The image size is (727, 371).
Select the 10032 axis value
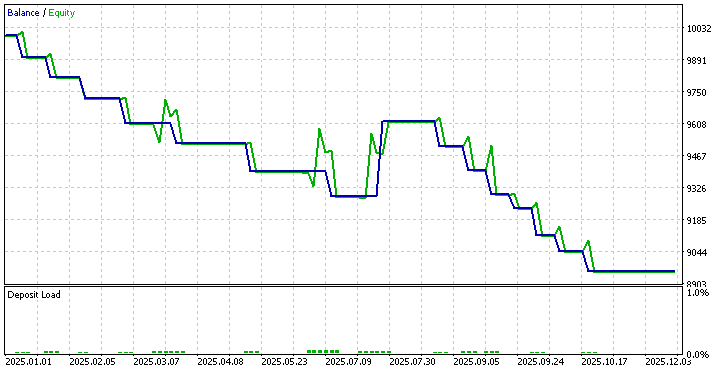pyautogui.click(x=699, y=29)
